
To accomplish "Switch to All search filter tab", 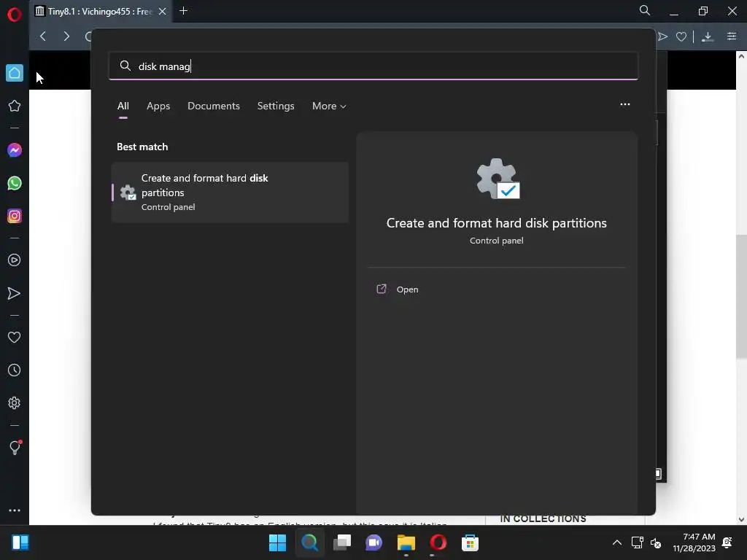I will pos(123,106).
